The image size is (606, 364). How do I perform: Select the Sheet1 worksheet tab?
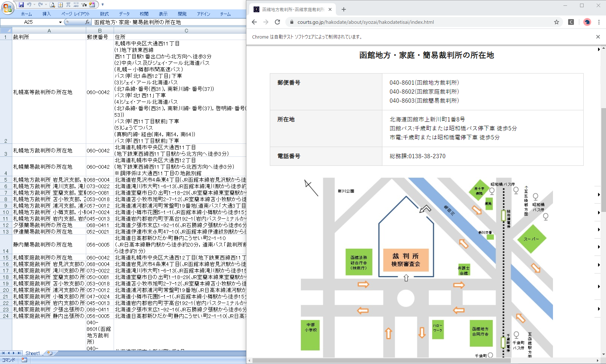(x=32, y=353)
